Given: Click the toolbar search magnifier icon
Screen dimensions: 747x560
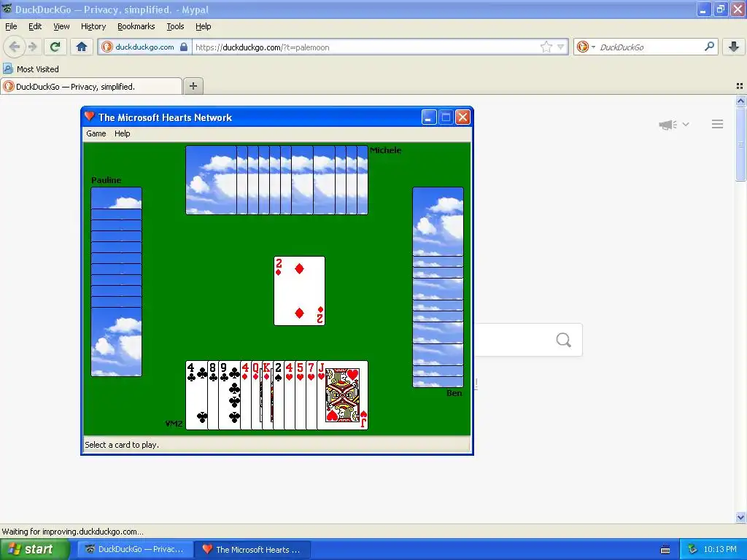Looking at the screenshot, I should 709,47.
